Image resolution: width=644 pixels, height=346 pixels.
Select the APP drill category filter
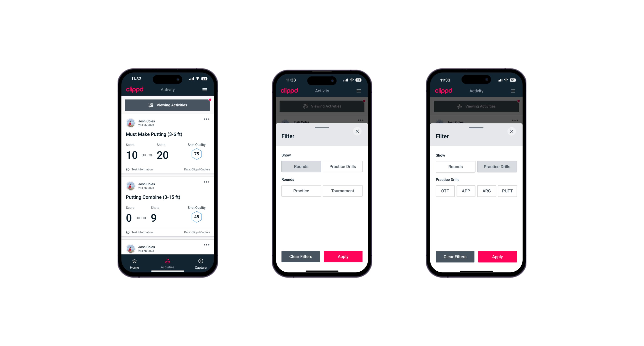(466, 191)
